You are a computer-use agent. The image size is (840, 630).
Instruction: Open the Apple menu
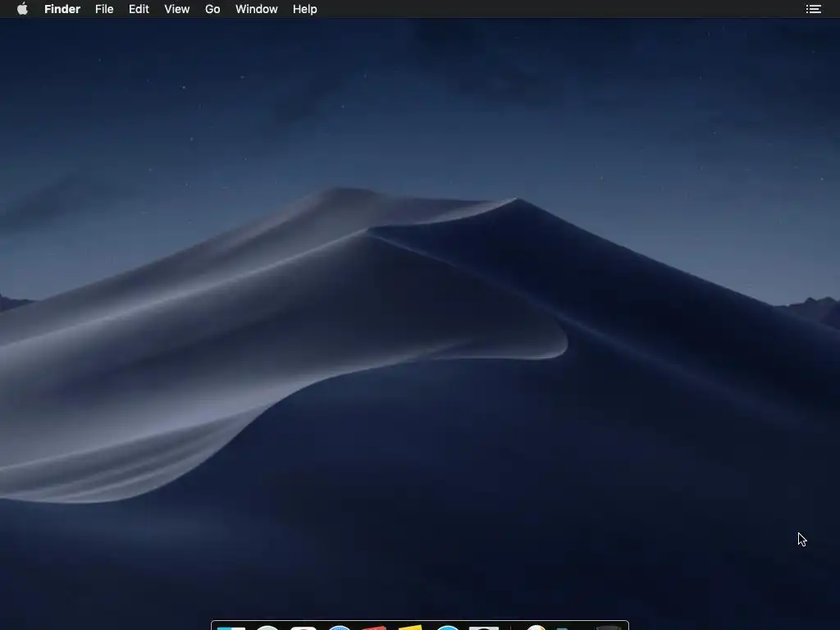coord(22,9)
